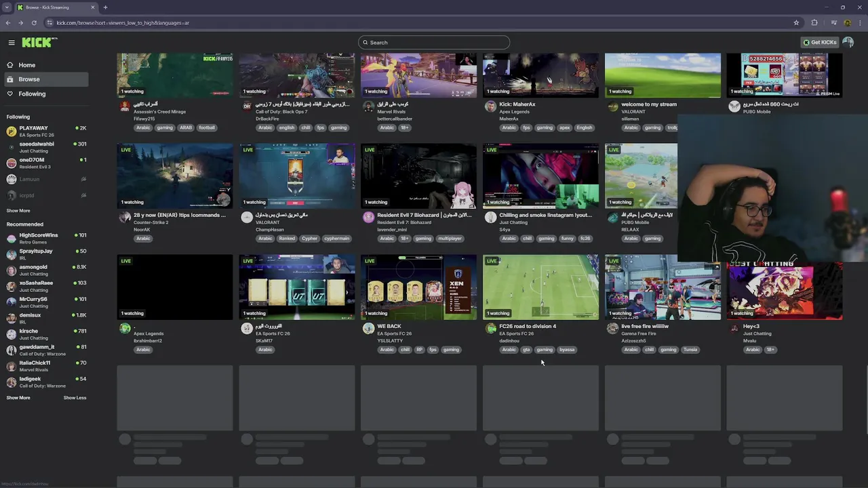Click the Get KICKs button
This screenshot has width=868, height=488.
820,42
